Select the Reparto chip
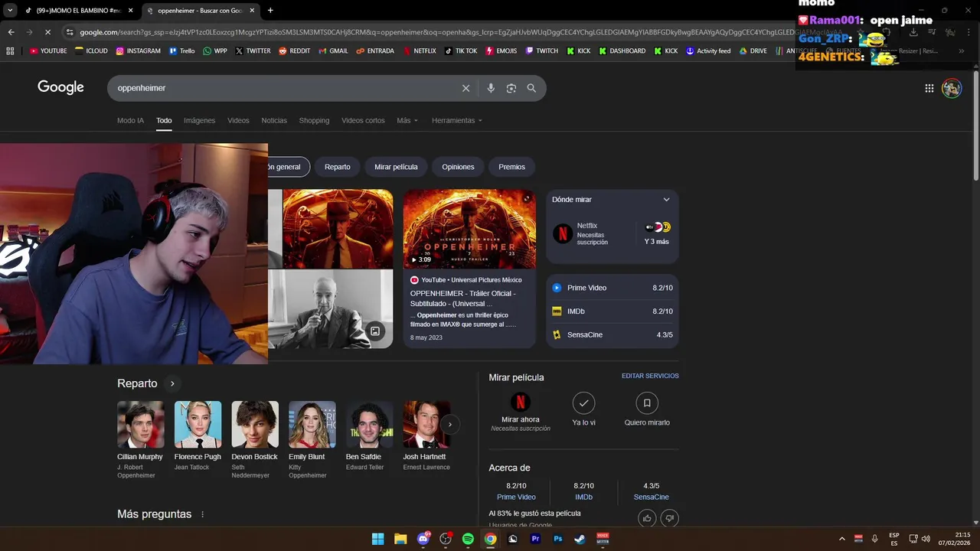 [338, 167]
